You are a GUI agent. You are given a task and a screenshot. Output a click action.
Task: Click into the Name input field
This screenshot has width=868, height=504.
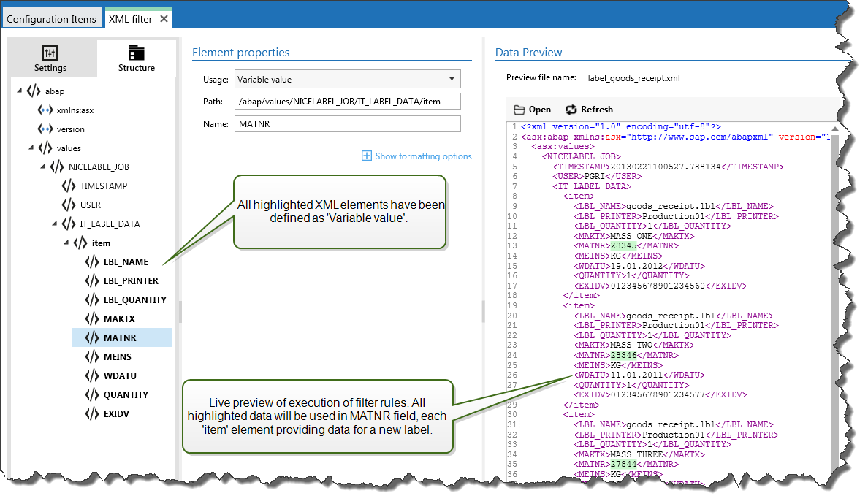[x=348, y=124]
